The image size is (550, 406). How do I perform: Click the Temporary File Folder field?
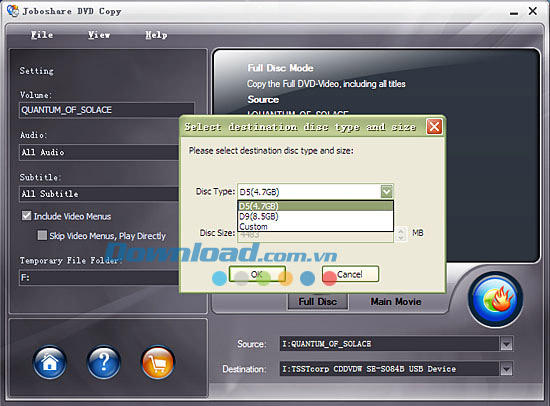pyautogui.click(x=99, y=278)
